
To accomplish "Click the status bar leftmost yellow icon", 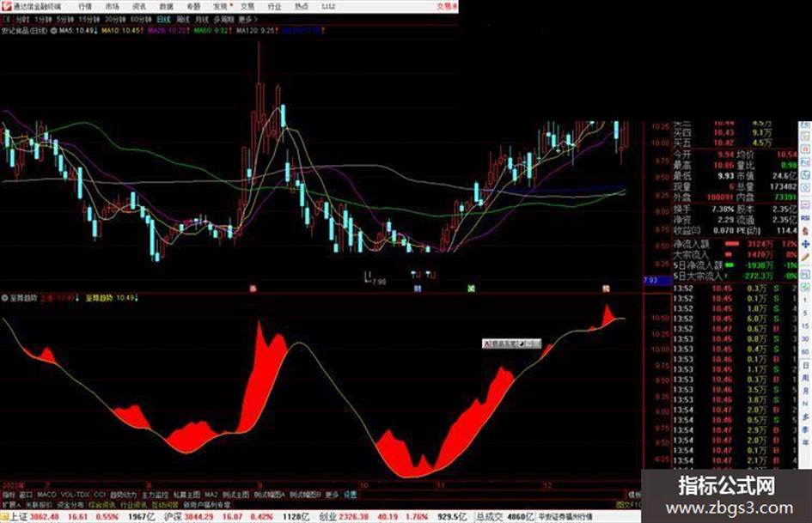I will click(4, 517).
